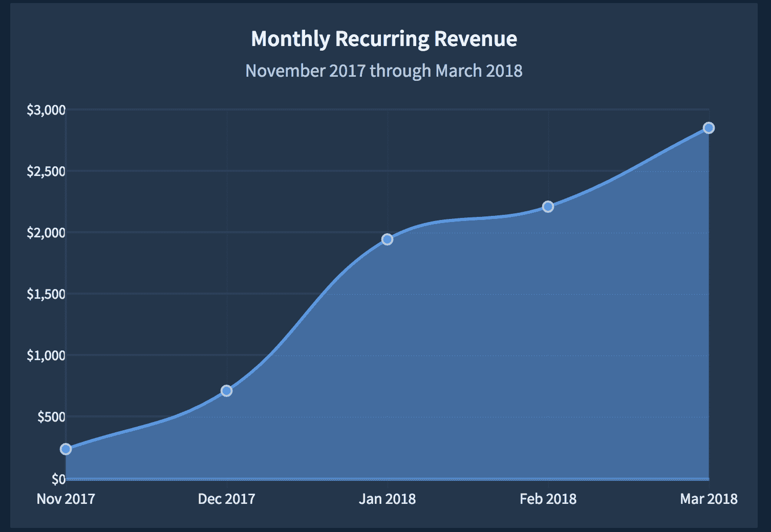The width and height of the screenshot is (771, 532).
Task: Click the "Jan 2018" x-axis label
Action: pos(387,499)
